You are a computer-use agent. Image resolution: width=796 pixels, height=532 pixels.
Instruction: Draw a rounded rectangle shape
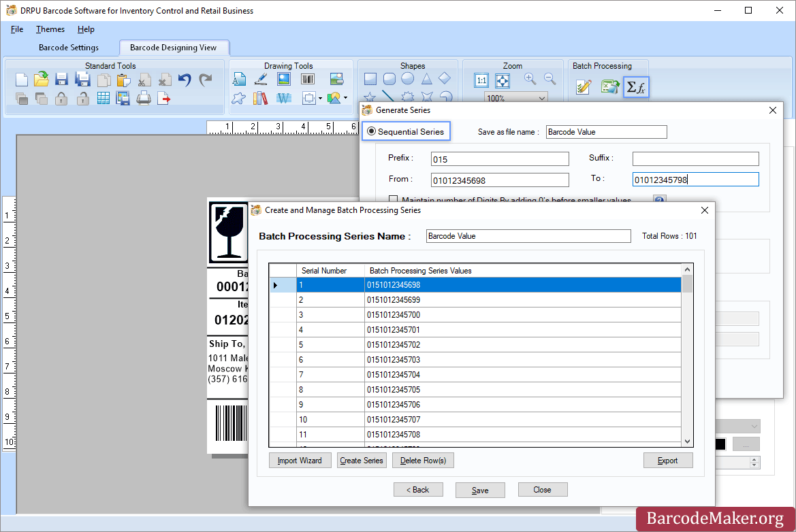tap(389, 79)
